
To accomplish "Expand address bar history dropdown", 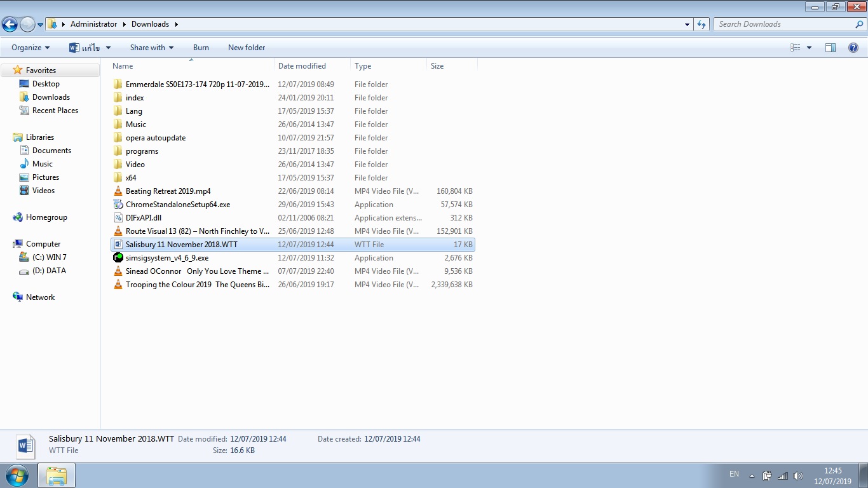I will 687,25.
